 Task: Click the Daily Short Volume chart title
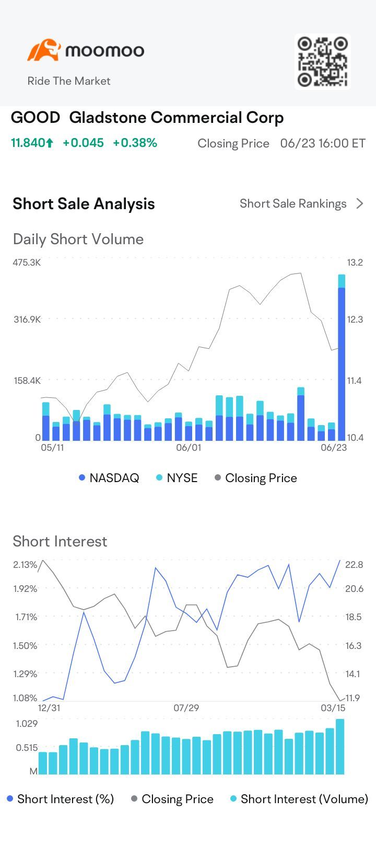[x=78, y=239]
